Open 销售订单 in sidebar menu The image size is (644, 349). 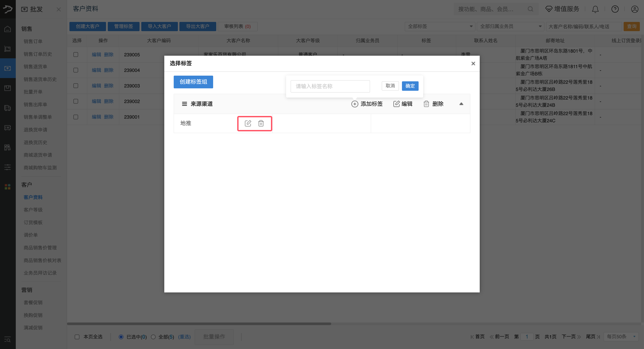click(33, 41)
